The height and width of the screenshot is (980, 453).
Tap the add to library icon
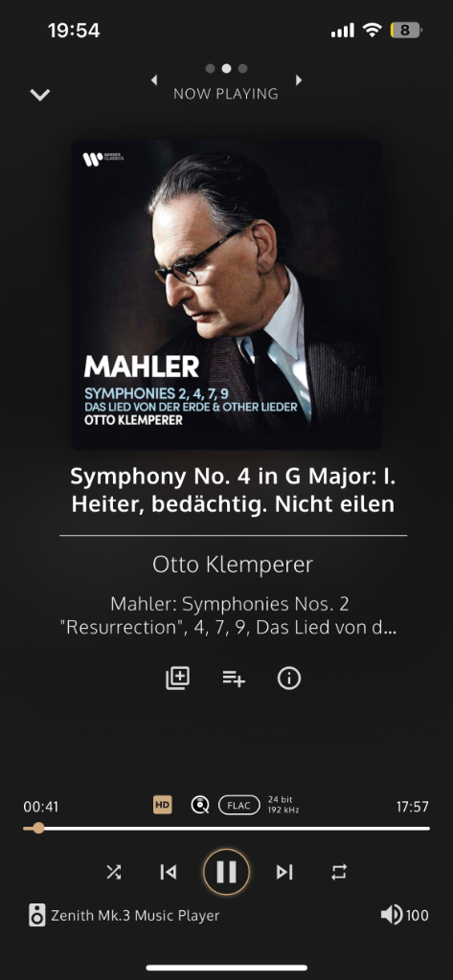178,679
